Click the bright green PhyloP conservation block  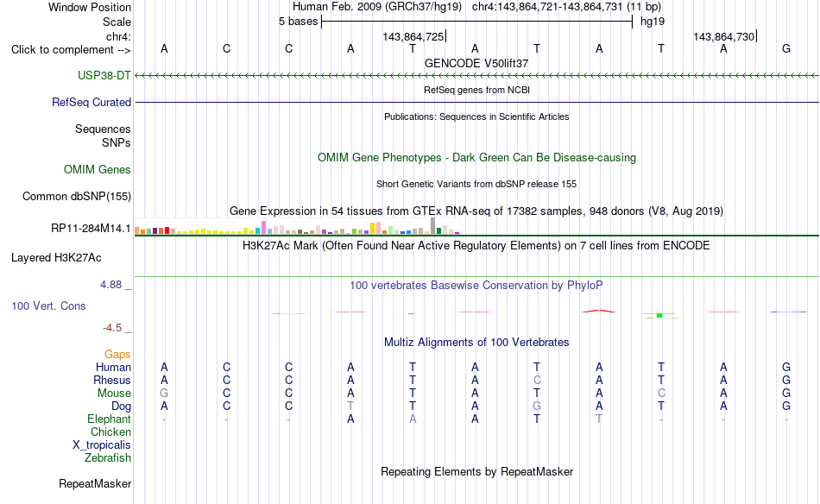pyautogui.click(x=659, y=315)
